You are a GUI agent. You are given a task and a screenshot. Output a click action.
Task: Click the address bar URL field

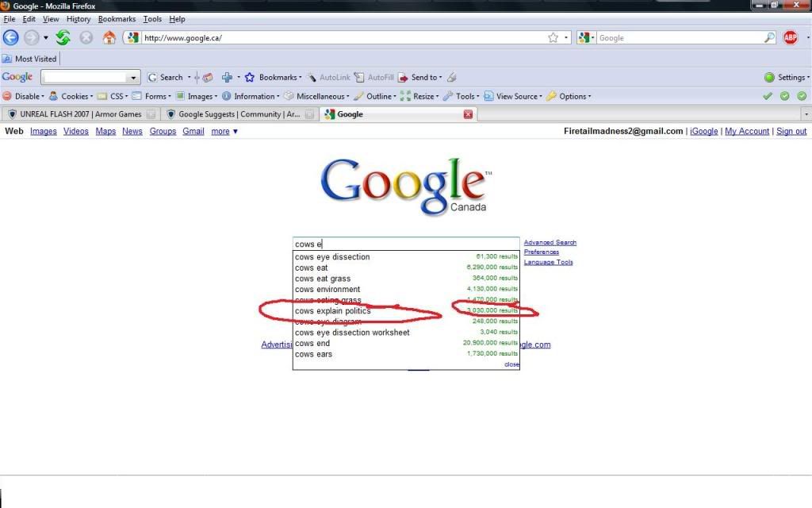[344, 38]
